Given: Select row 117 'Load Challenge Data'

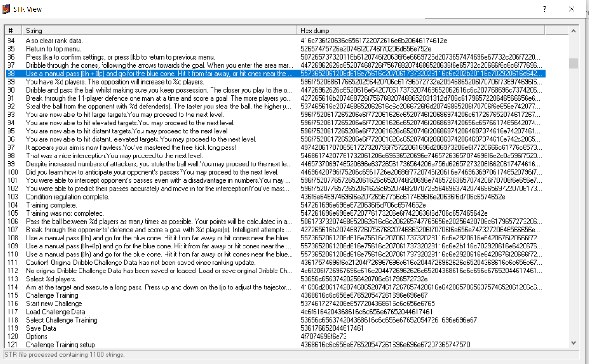Looking at the screenshot, I should tap(275, 312).
